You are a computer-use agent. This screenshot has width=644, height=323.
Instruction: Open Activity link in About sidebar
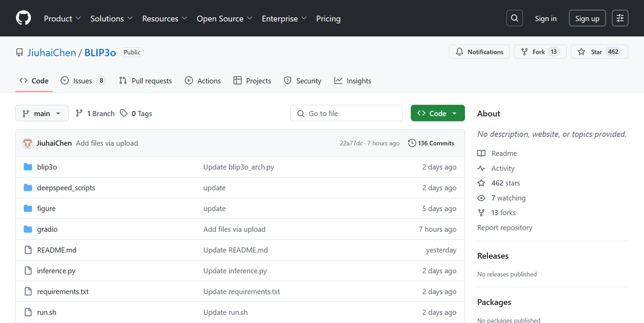pyautogui.click(x=503, y=169)
